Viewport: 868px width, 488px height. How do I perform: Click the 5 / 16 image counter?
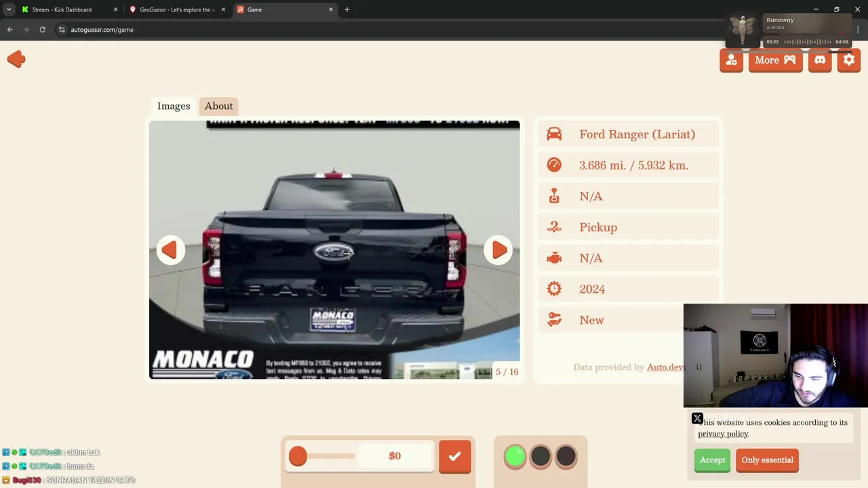point(507,371)
